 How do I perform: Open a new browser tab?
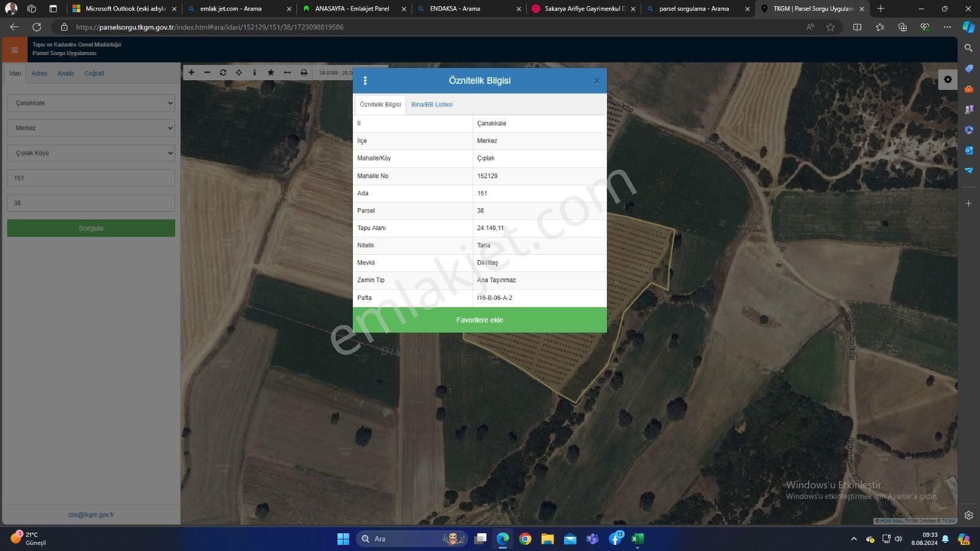[880, 9]
